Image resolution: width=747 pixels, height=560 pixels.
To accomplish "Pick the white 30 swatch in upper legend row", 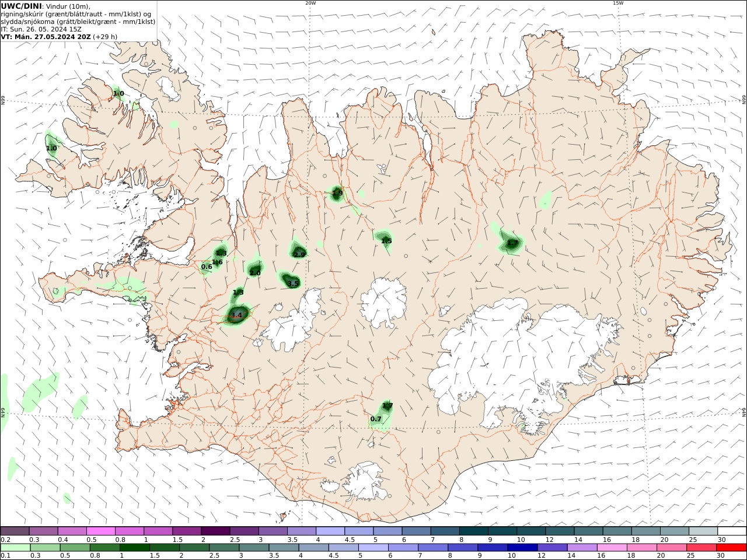I will click(x=732, y=531).
